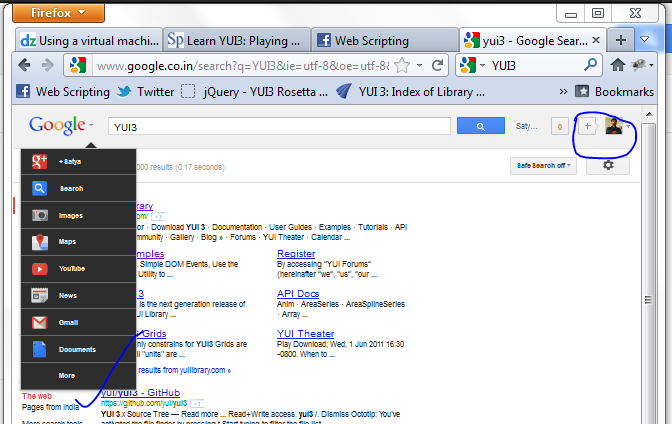Click the Share plus button
This screenshot has height=424, width=672.
(588, 126)
